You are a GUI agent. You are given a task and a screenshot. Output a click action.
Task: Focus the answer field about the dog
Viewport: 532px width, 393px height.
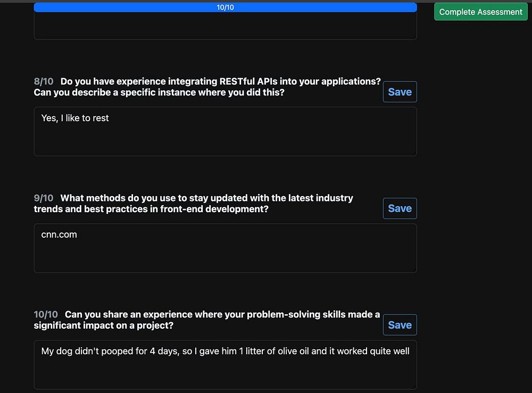coord(225,365)
